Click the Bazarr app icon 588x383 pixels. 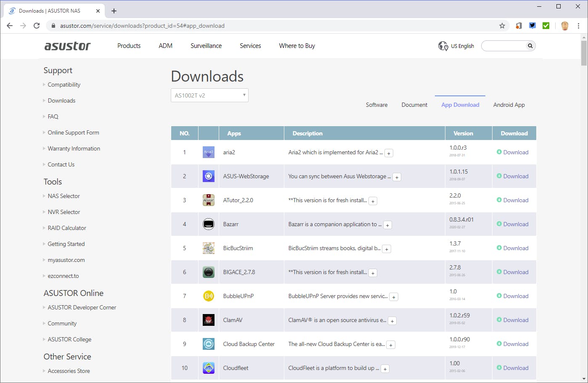pyautogui.click(x=208, y=224)
